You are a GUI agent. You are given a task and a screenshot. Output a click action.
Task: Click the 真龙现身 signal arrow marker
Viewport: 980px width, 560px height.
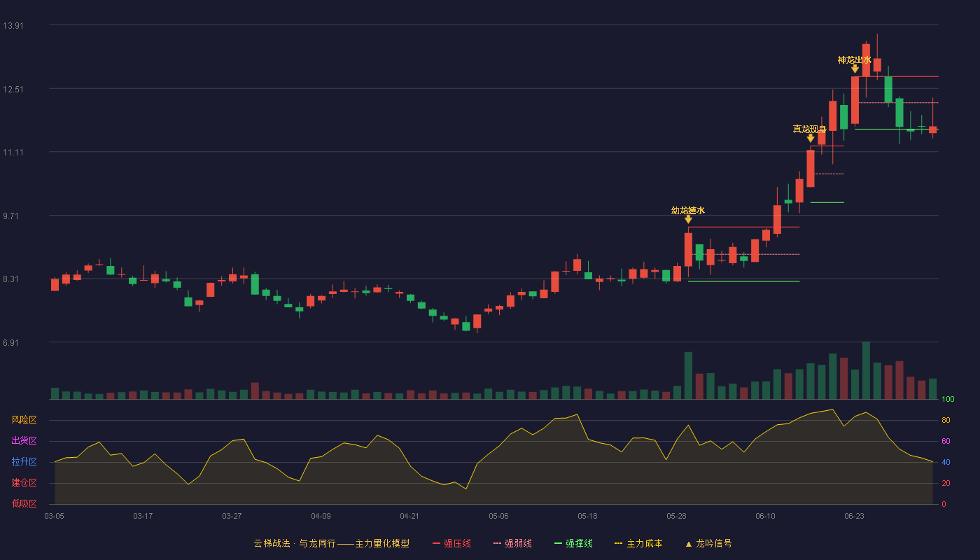(811, 138)
